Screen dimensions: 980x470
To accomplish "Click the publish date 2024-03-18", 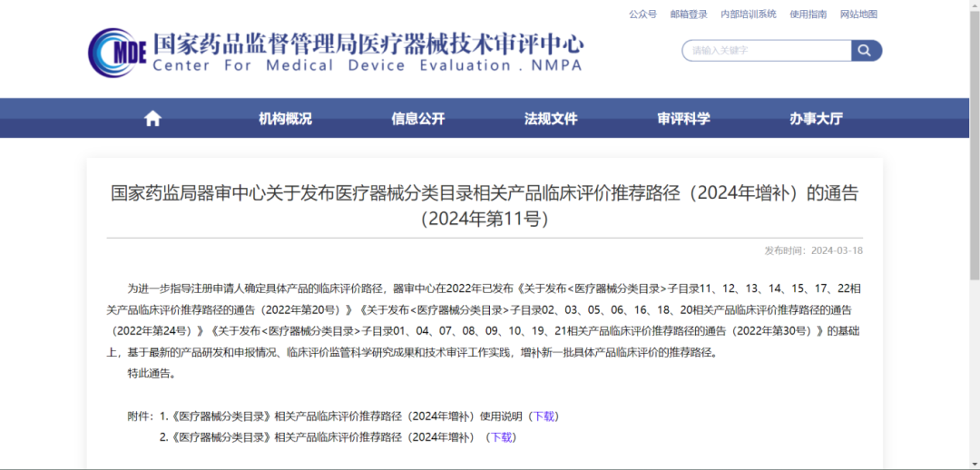I will coord(837,250).
